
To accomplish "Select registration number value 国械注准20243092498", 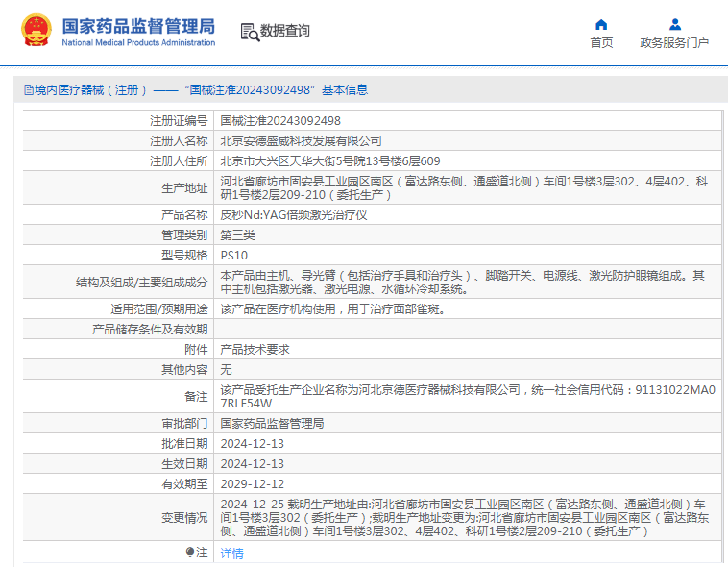I will (280, 121).
